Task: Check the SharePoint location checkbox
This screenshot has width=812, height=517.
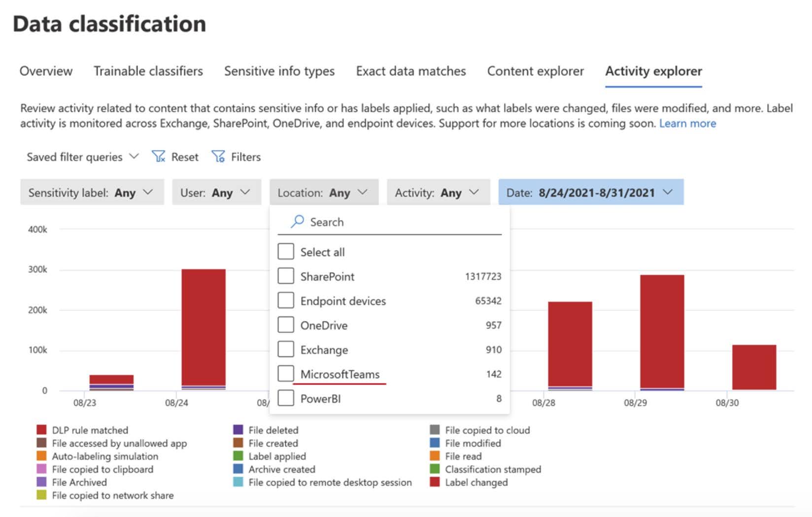Action: (x=286, y=276)
